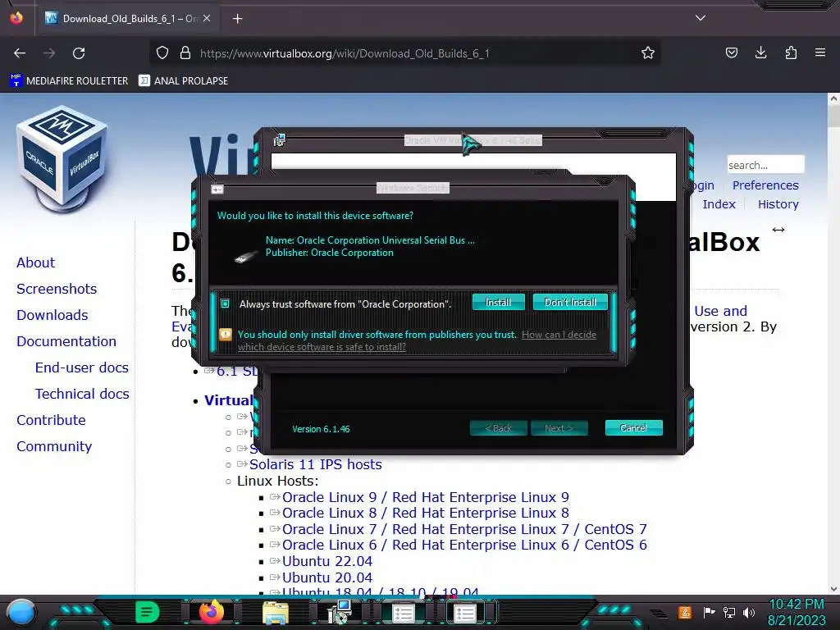Viewport: 840px width, 630px height.
Task: Click the wiki search field
Action: tap(765, 165)
